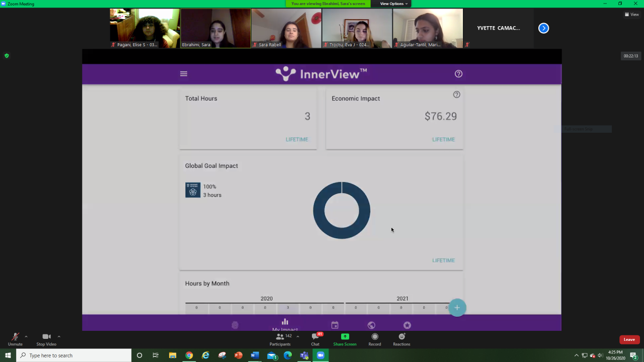Open Cortana circle on taskbar
Screen dimensions: 644x362
[139, 355]
